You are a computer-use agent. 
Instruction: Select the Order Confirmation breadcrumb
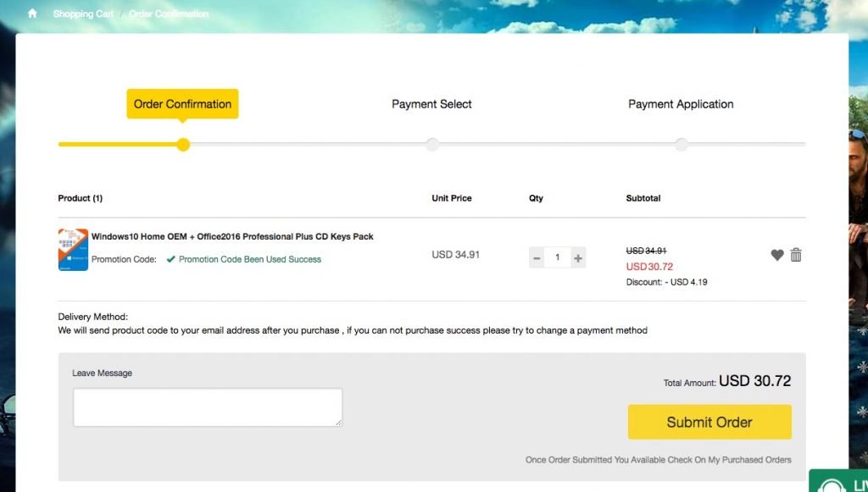169,14
